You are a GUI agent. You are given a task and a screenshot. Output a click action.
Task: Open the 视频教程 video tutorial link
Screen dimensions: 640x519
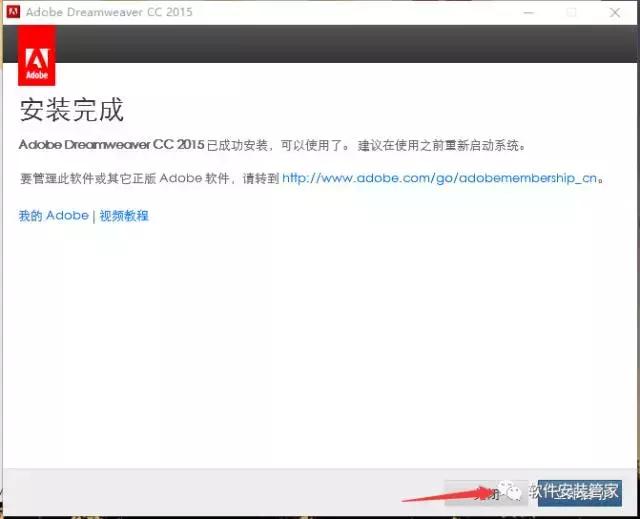pos(124,216)
